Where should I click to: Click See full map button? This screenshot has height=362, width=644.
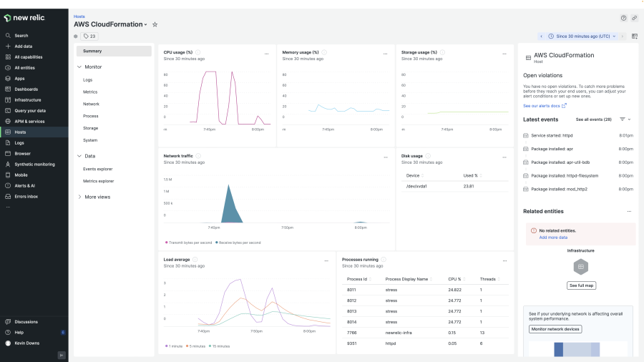(x=581, y=285)
